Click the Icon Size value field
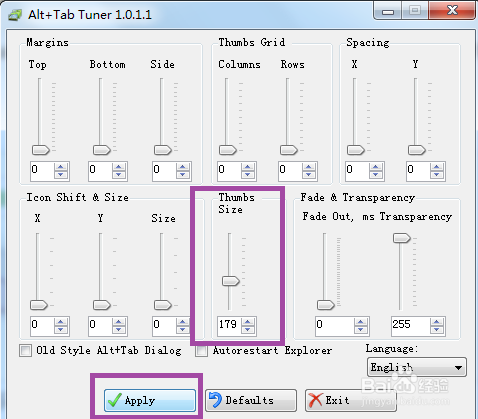 (164, 326)
